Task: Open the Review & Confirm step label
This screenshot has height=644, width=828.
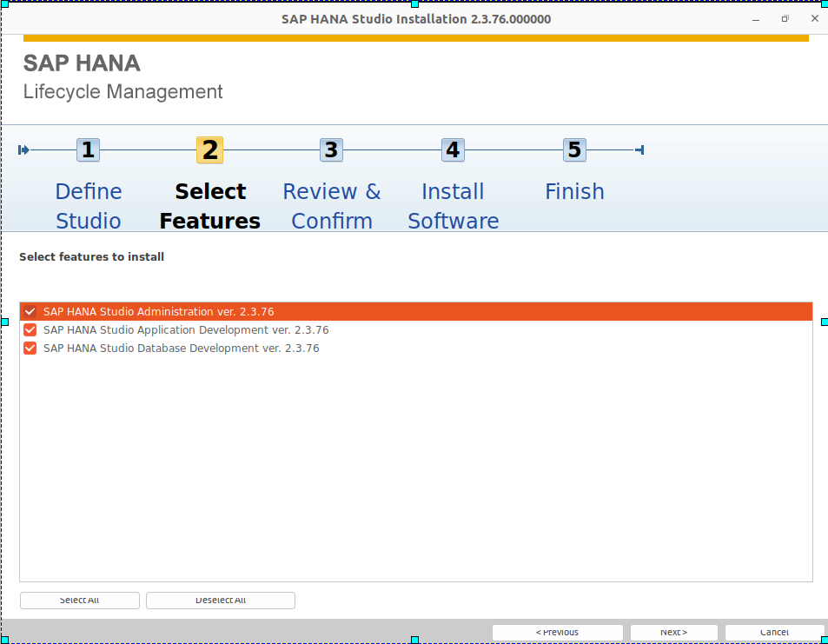Action: 332,206
